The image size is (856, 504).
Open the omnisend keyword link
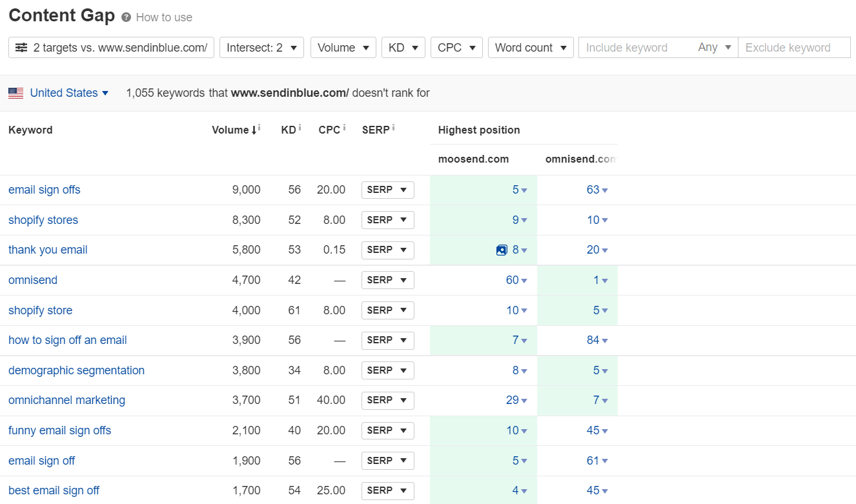pyautogui.click(x=33, y=280)
